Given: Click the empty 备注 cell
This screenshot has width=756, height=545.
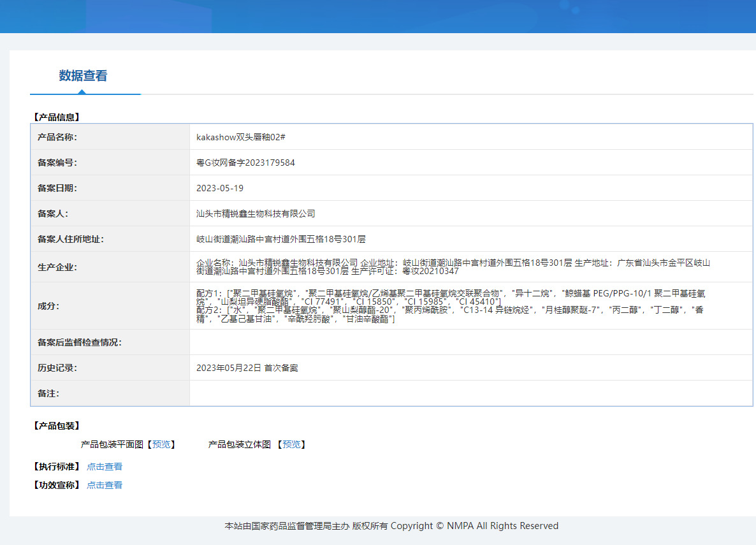Looking at the screenshot, I should pyautogui.click(x=446, y=393).
